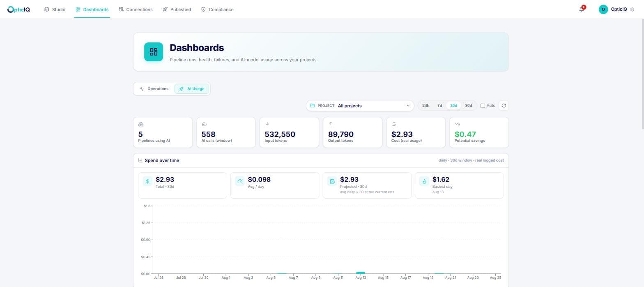Click the Compliance shield icon
This screenshot has height=287, width=644.
(203, 9)
